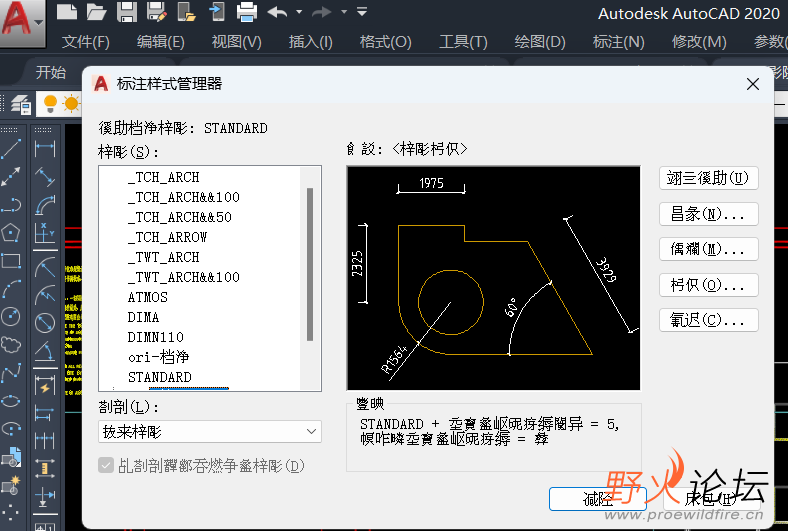Click the Save As icon with pencil
Viewport: 788px width, 531px height.
pos(157,12)
